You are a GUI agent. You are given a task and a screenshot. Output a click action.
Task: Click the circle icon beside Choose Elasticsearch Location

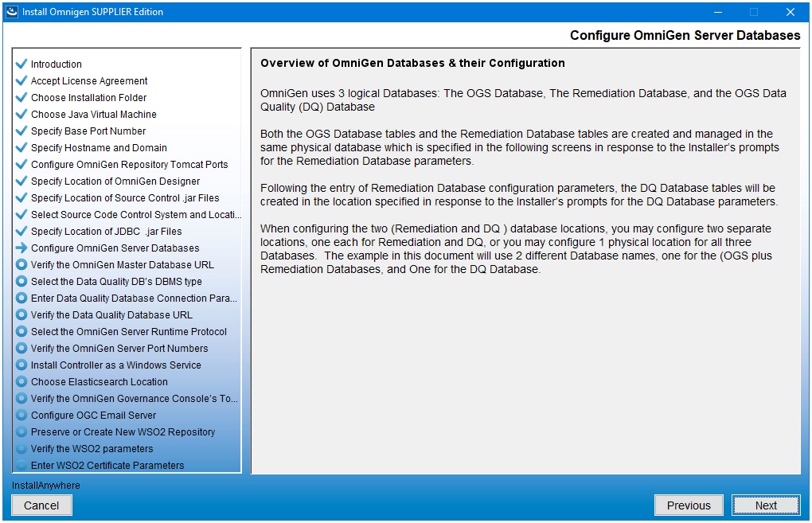point(21,381)
